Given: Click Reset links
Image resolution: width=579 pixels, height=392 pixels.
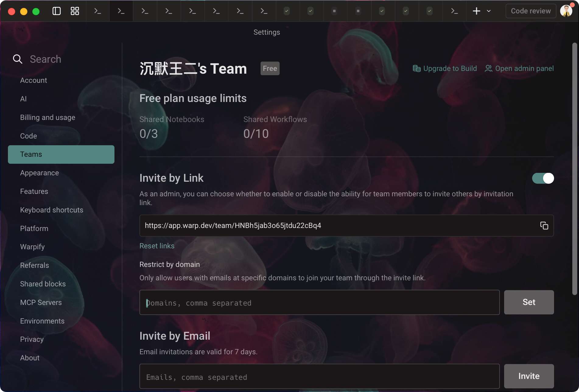Looking at the screenshot, I should point(157,246).
